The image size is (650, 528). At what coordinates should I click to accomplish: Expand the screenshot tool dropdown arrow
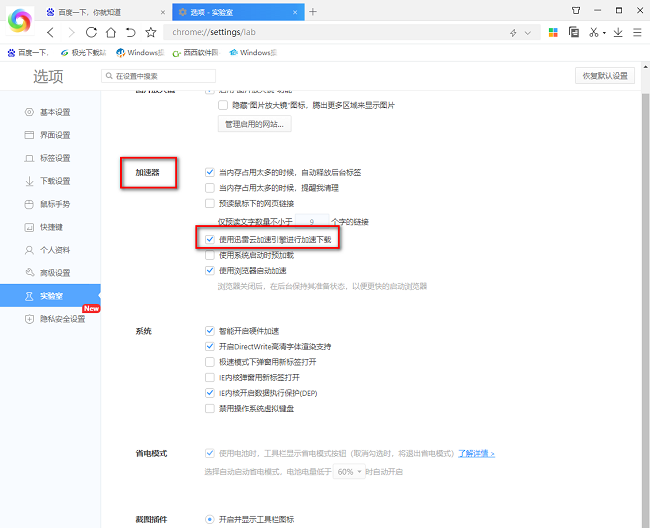[x=604, y=33]
